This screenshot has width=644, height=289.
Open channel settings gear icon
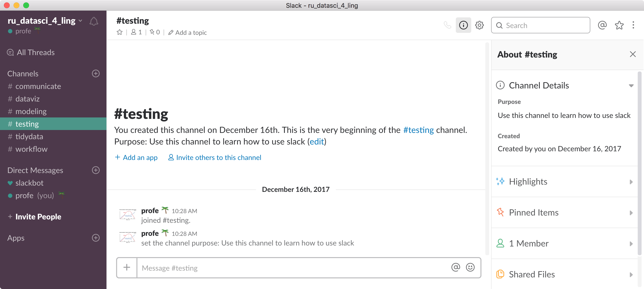[x=479, y=25]
